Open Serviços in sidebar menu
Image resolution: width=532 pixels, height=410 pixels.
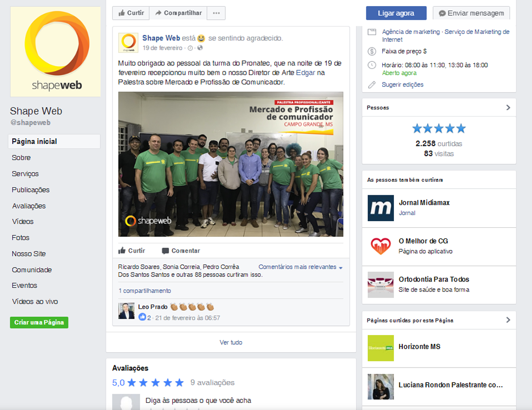point(25,174)
